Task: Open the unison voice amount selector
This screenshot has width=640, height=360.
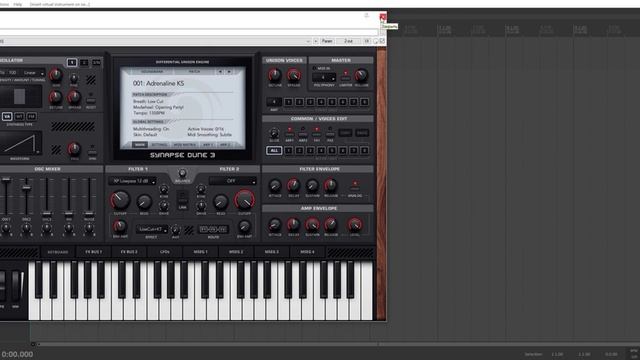Action: 274,102
